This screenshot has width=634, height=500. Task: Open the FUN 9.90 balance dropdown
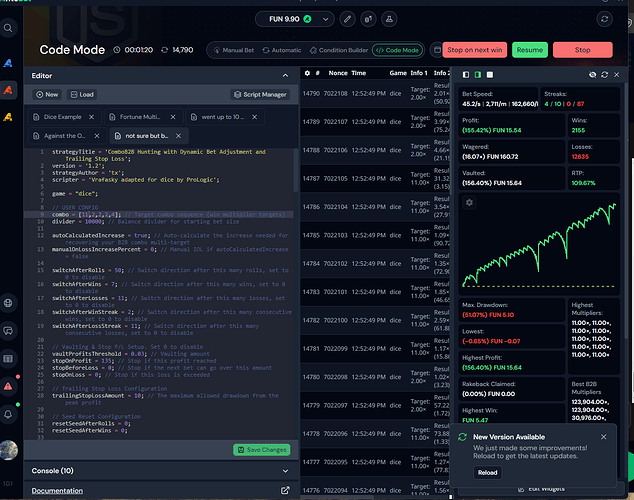tap(296, 19)
